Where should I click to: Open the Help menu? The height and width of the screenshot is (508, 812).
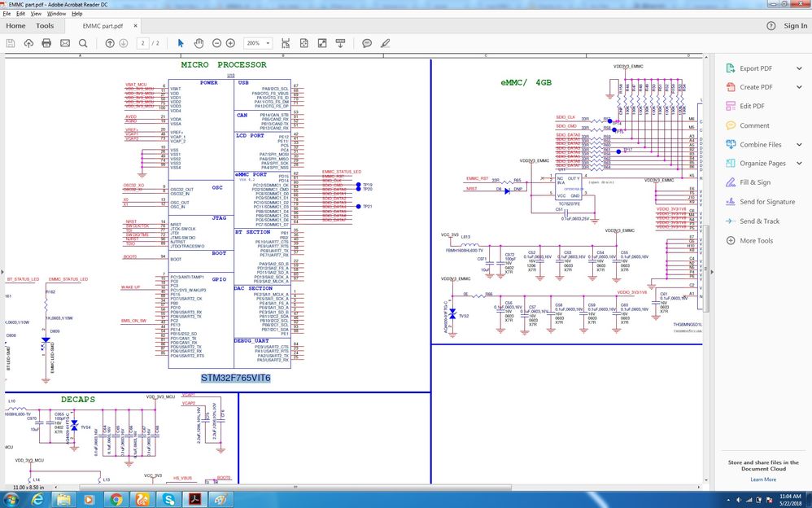76,14
